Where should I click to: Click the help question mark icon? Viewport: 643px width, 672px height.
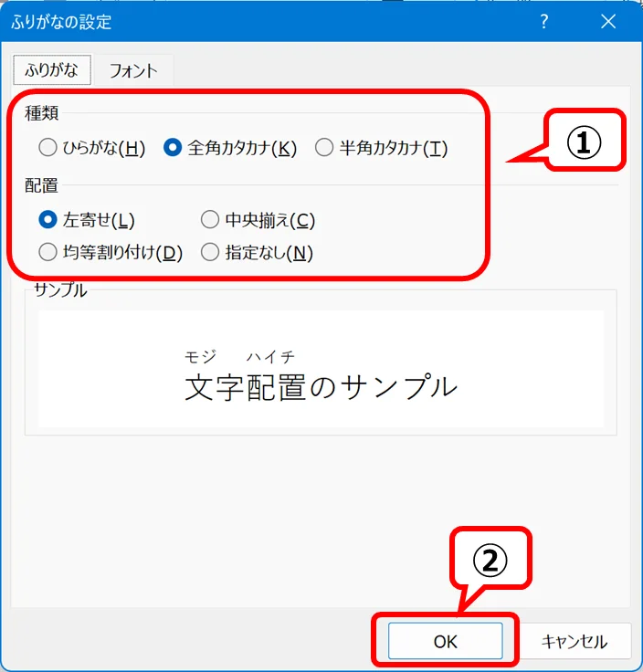pyautogui.click(x=544, y=21)
